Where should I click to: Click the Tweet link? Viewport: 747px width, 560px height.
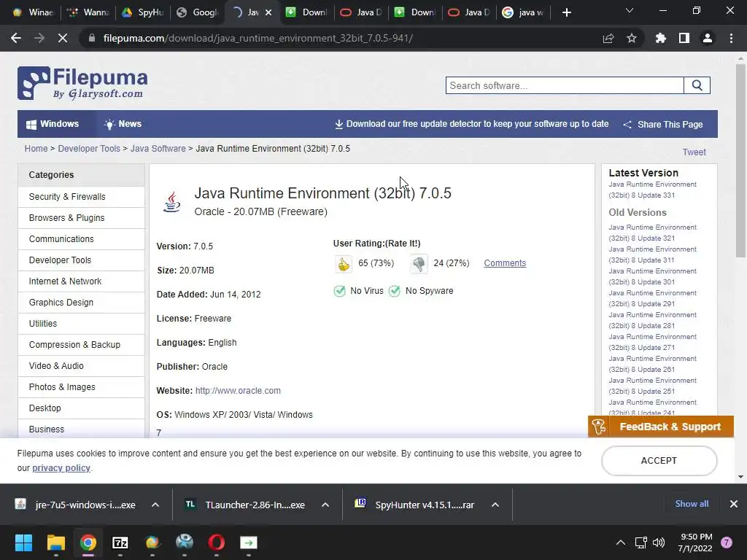click(694, 152)
